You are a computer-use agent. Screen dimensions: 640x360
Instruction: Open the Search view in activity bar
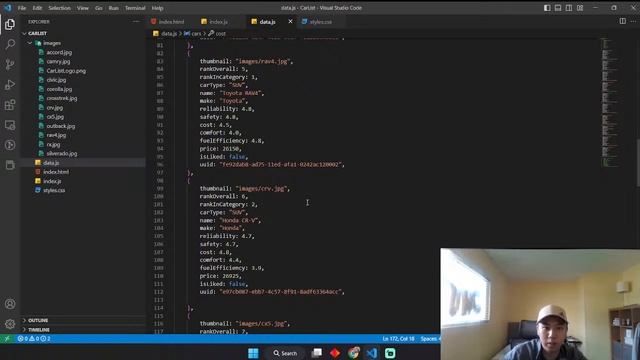pyautogui.click(x=10, y=44)
